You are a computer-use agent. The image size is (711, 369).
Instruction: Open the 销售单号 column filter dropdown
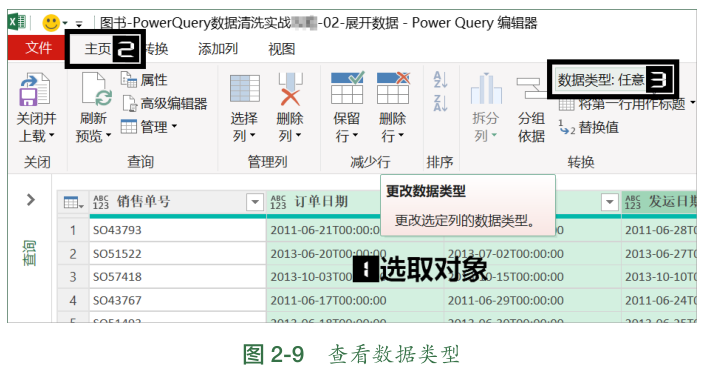[x=255, y=202]
